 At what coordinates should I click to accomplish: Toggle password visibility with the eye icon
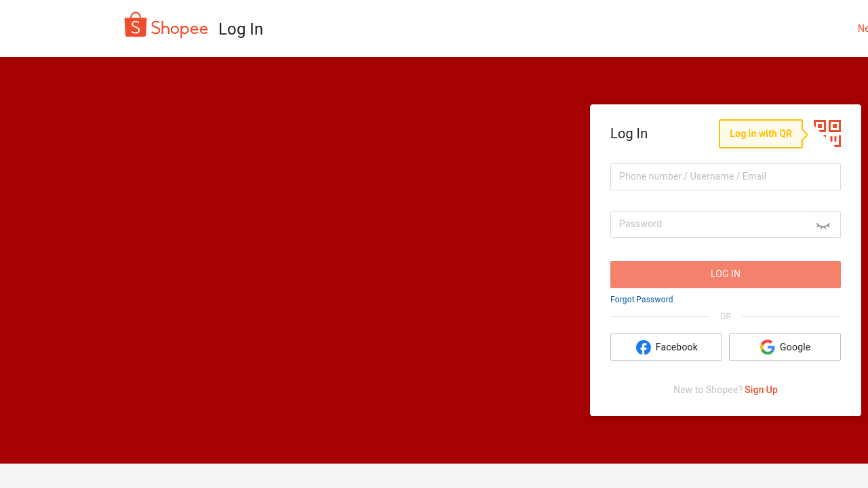coord(823,225)
